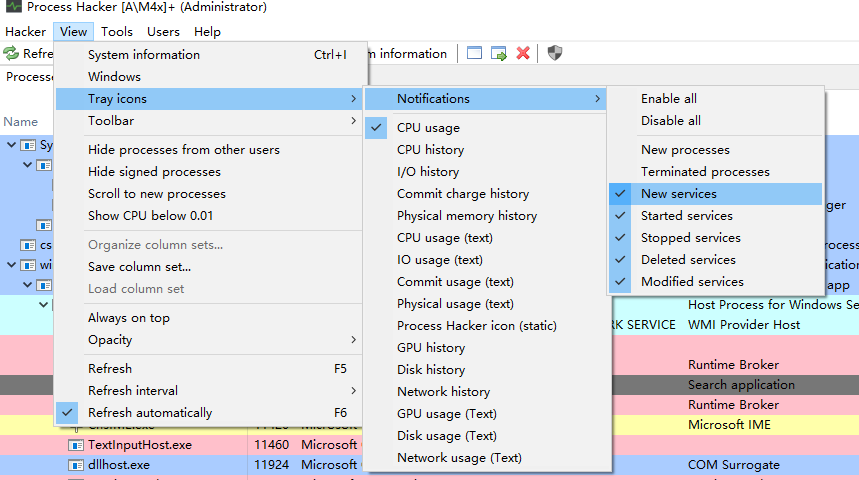Choose Show CPU below 0.01
This screenshot has height=480, width=859.
pos(209,215)
